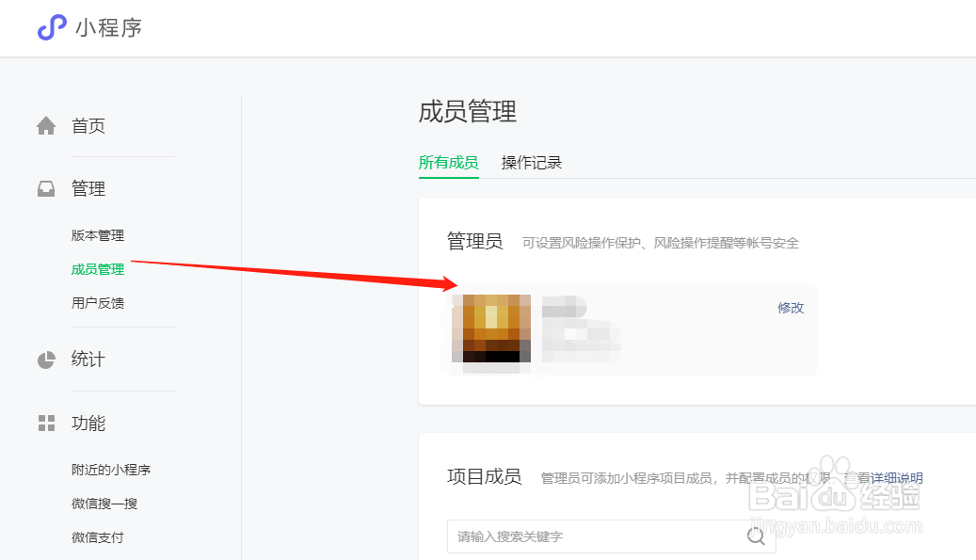Open 统计 from the sidebar
This screenshot has width=976, height=560.
[88, 359]
